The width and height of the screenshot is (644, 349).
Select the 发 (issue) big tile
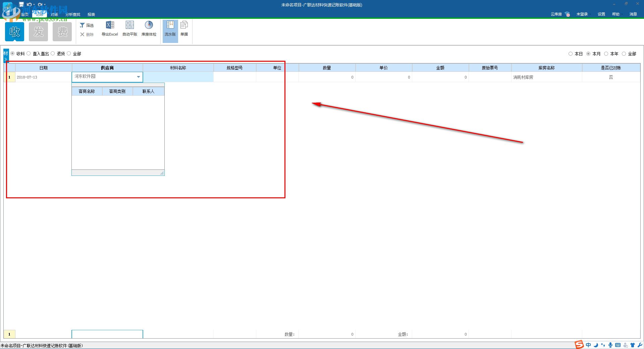click(x=38, y=32)
